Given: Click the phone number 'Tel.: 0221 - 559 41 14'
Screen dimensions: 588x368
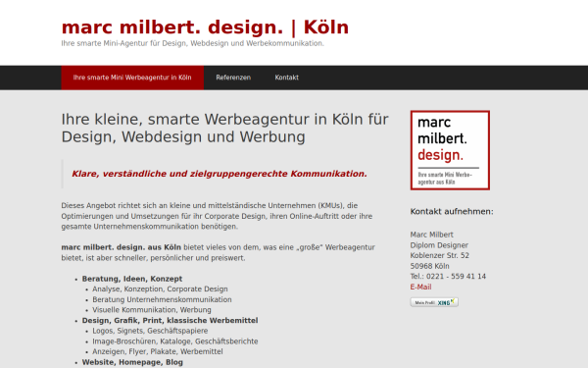Looking at the screenshot, I should coord(448,277).
